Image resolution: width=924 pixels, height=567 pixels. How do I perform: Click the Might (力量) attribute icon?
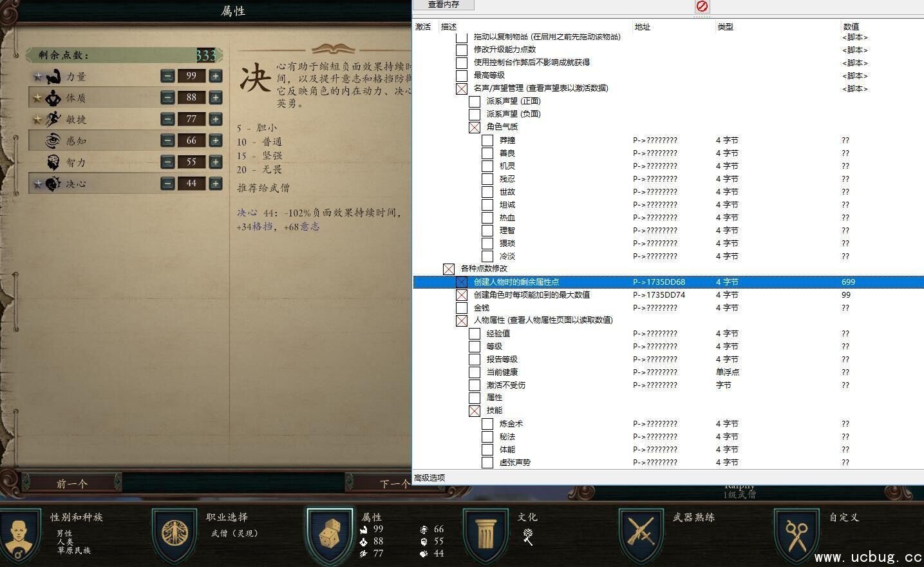(x=53, y=77)
